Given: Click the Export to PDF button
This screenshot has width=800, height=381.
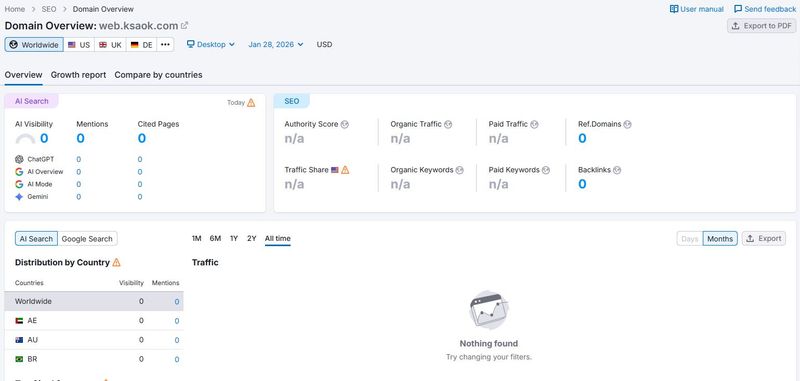Looking at the screenshot, I should point(762,26).
